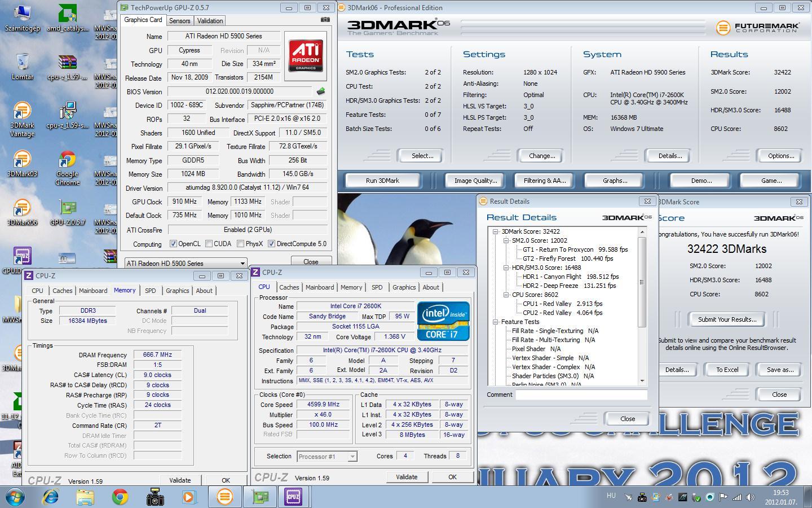Open the 3DMark06 desktop shortcut
The height and width of the screenshot is (508, 812).
(x=23, y=212)
